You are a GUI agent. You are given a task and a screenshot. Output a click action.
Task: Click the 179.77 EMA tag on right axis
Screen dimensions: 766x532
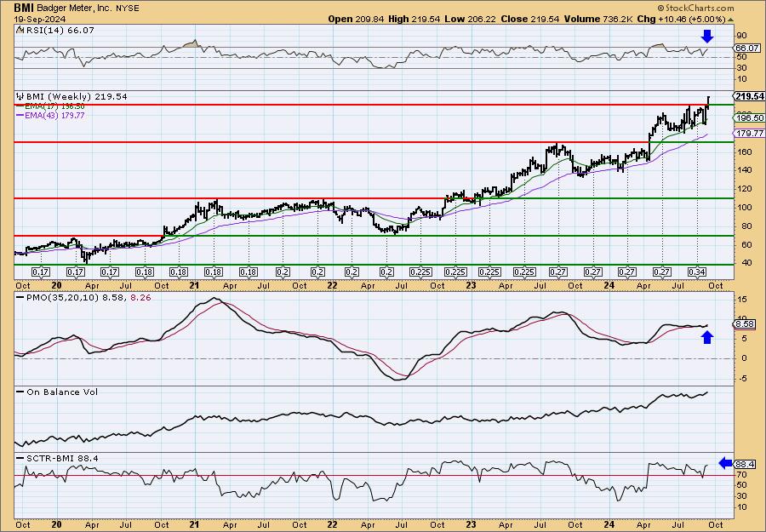click(x=749, y=133)
